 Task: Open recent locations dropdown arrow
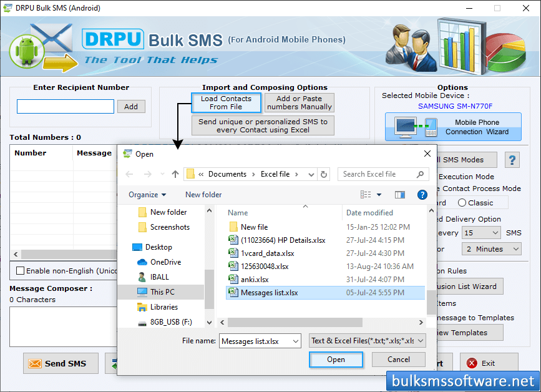click(x=162, y=174)
